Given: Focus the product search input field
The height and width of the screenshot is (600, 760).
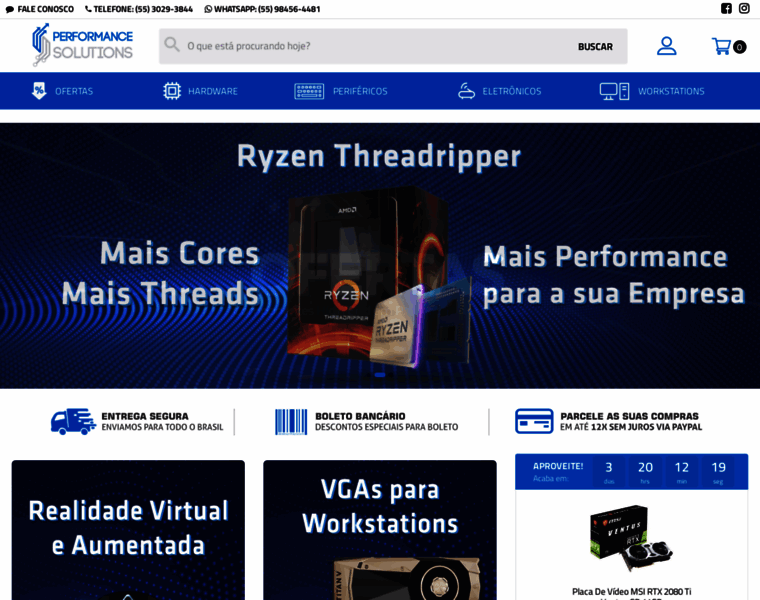Looking at the screenshot, I should [x=375, y=46].
